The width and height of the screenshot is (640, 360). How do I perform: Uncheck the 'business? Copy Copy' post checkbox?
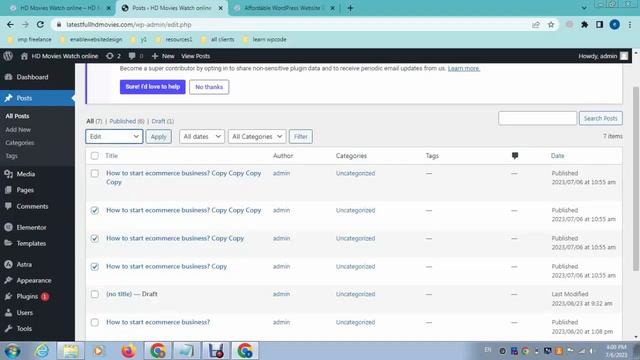tap(95, 238)
